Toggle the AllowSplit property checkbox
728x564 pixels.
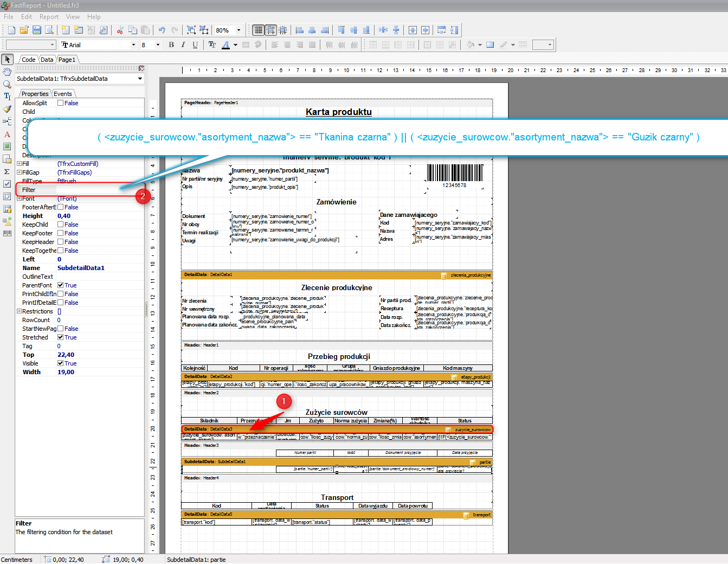tap(61, 103)
